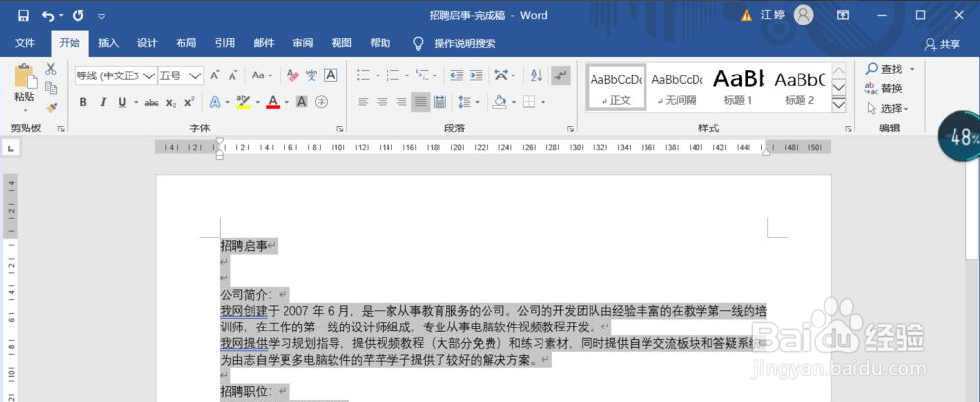The image size is (980, 402).
Task: Select the 正文 style
Action: (x=616, y=87)
